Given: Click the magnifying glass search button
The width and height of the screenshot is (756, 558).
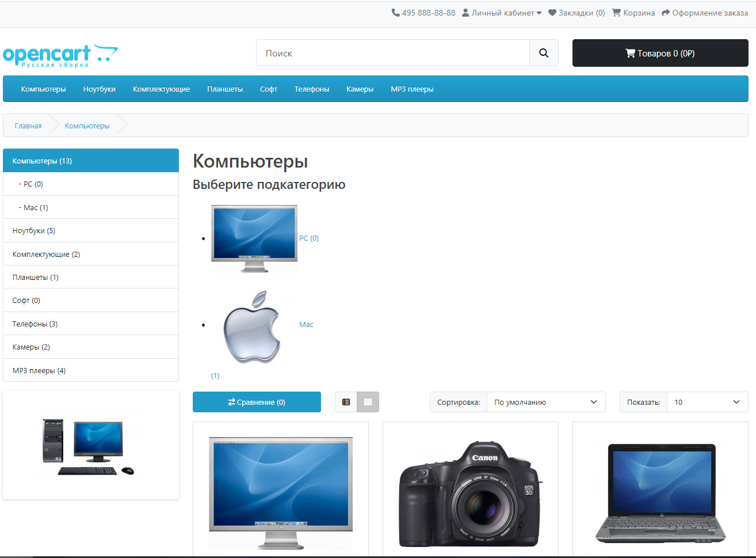Looking at the screenshot, I should pyautogui.click(x=544, y=53).
